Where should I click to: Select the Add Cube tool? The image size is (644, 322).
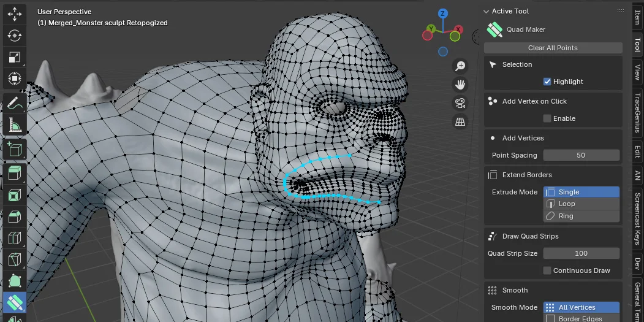(x=15, y=150)
